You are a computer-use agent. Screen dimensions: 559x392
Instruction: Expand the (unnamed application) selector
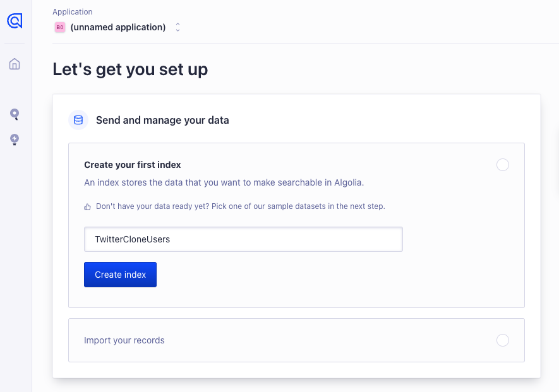coord(118,27)
